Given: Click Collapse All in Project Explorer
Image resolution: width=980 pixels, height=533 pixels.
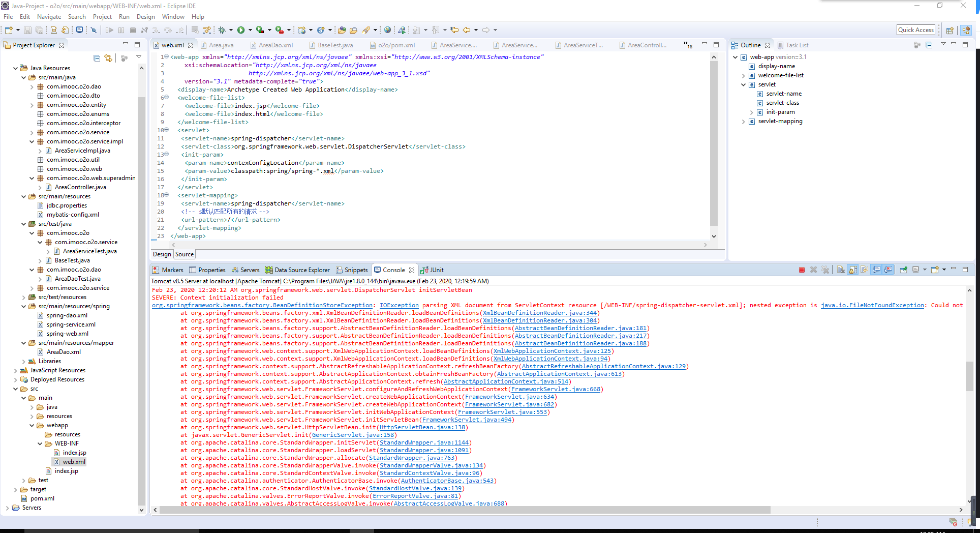Looking at the screenshot, I should (97, 58).
